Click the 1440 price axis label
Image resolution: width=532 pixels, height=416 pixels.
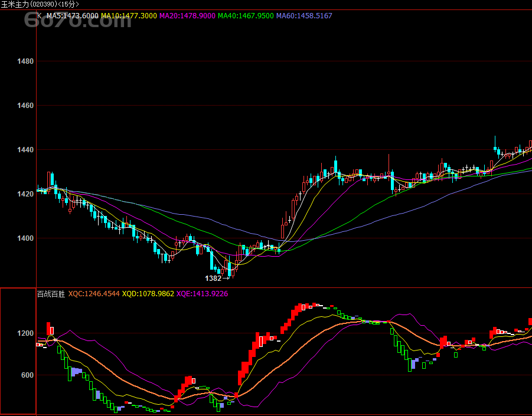(25, 150)
